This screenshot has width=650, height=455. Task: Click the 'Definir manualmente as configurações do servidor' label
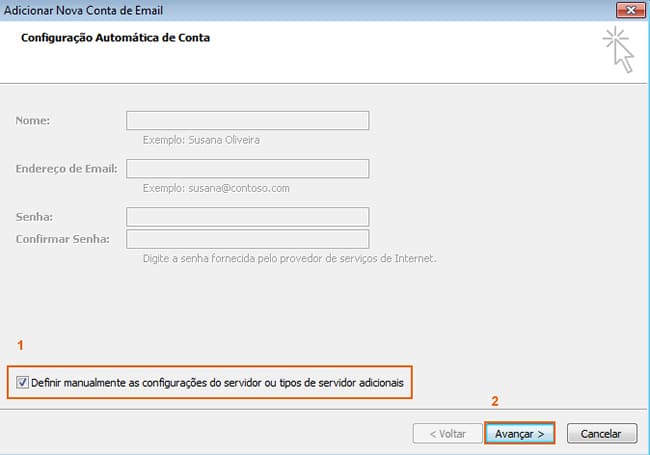pos(217,382)
